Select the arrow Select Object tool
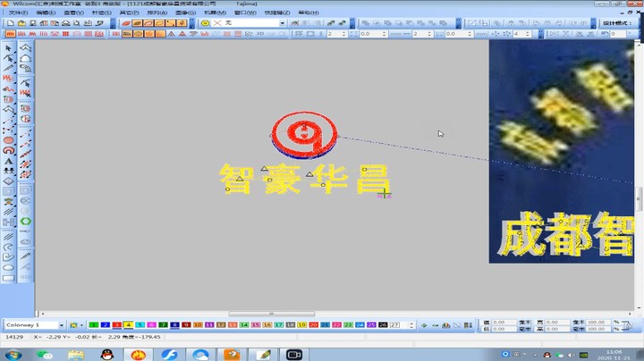644x361 pixels. tap(8, 48)
